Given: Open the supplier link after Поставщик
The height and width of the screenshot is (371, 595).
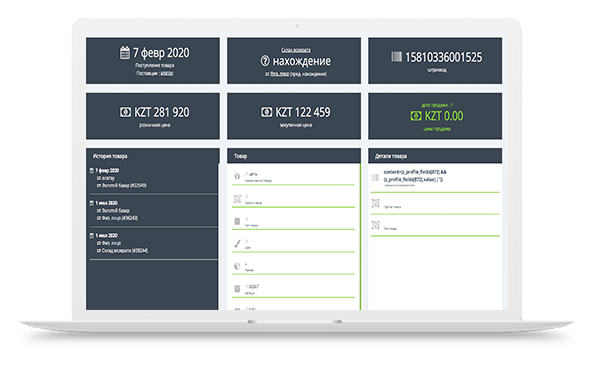Looking at the screenshot, I should pos(167,73).
